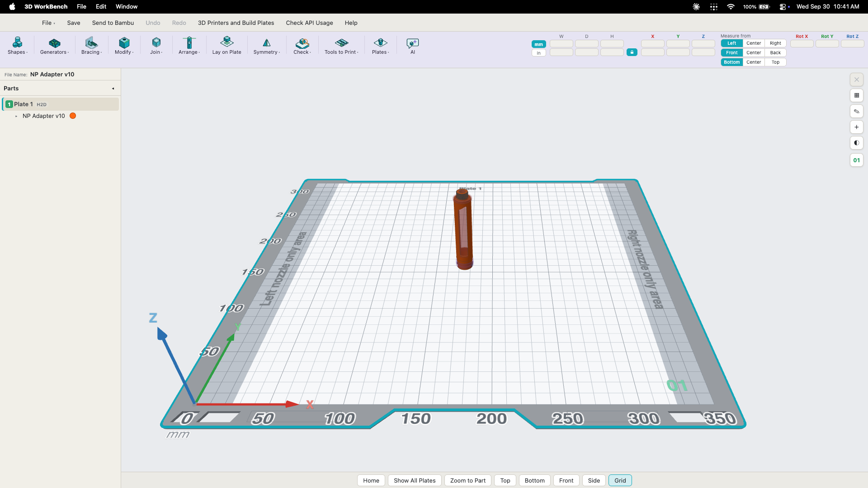The image size is (868, 488).
Task: Launch the AI assistant tool
Action: [x=412, y=46]
